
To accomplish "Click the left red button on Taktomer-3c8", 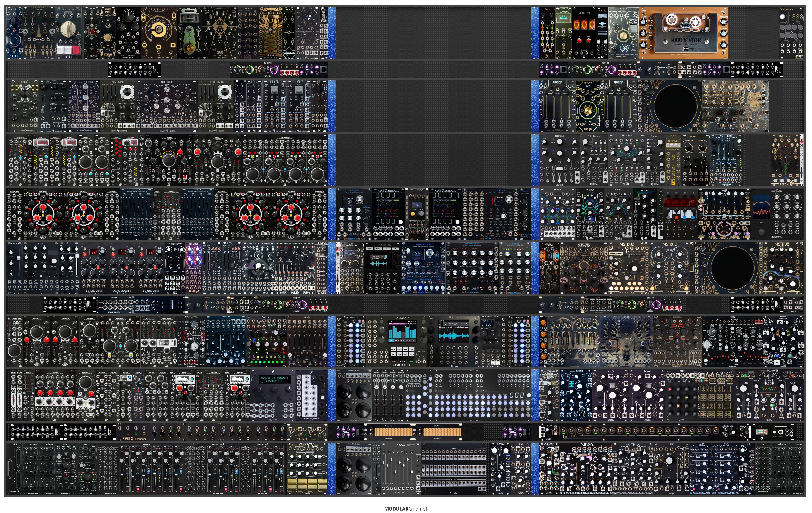I will pyautogui.click(x=579, y=41).
